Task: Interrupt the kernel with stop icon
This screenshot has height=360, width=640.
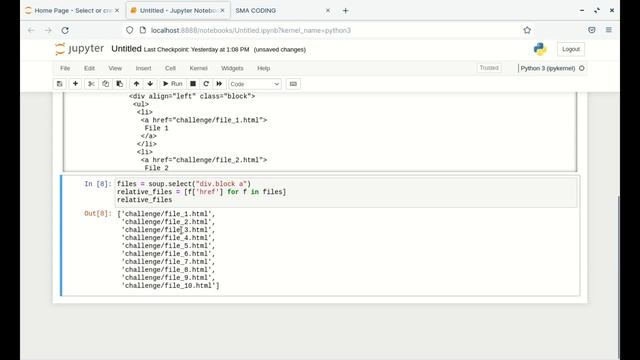Action: tap(193, 84)
